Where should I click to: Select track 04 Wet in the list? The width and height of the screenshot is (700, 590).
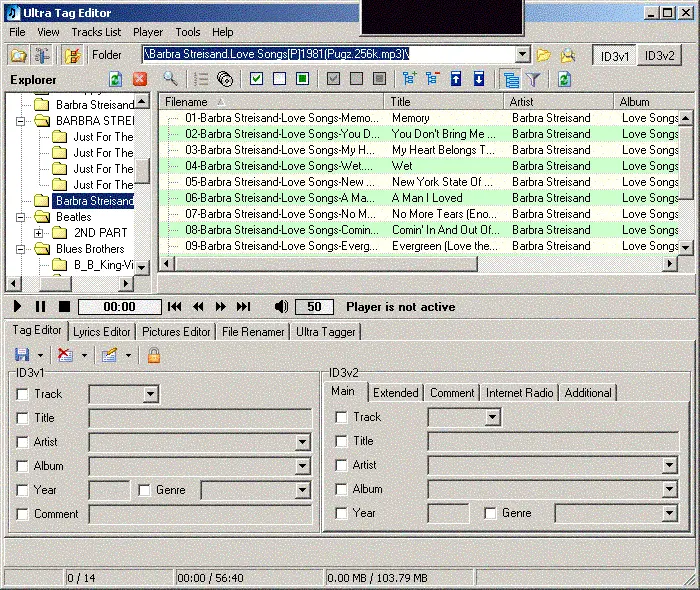tap(419, 166)
